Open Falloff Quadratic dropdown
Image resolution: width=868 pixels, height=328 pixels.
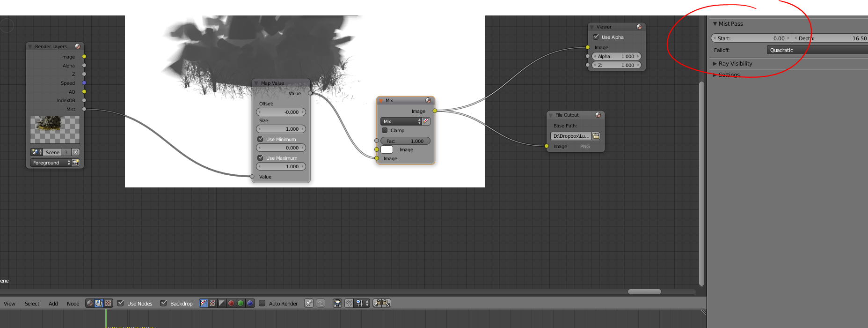pyautogui.click(x=817, y=50)
